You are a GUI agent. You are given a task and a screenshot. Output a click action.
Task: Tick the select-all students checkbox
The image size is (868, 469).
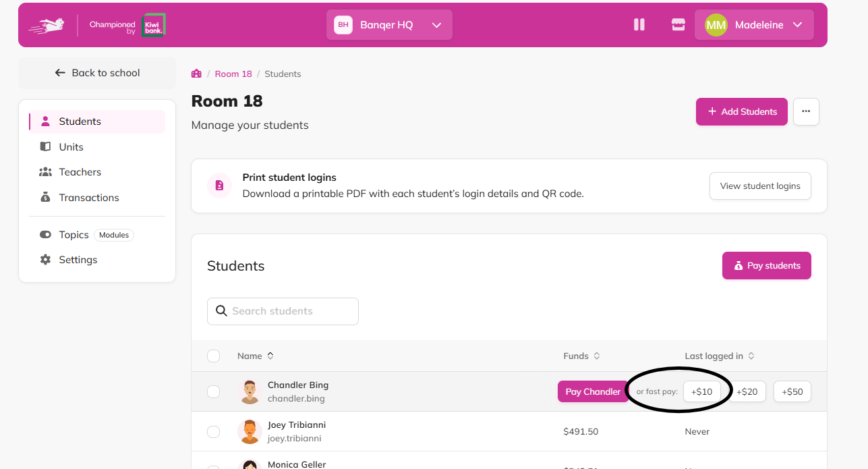point(214,356)
